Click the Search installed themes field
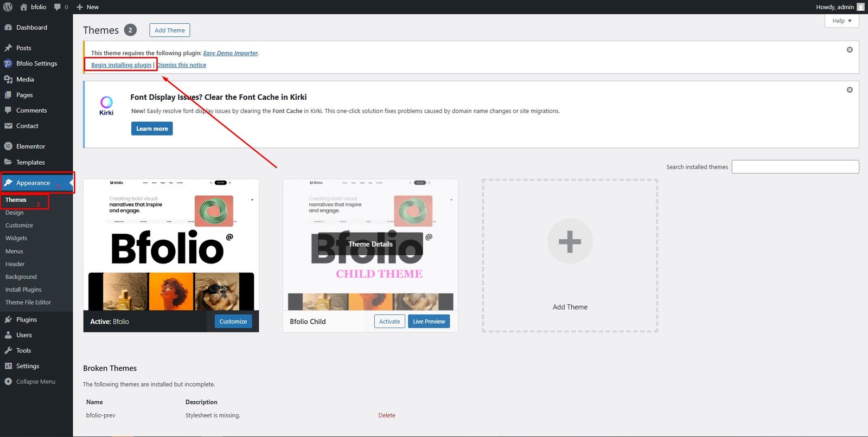The height and width of the screenshot is (437, 868). coord(795,167)
